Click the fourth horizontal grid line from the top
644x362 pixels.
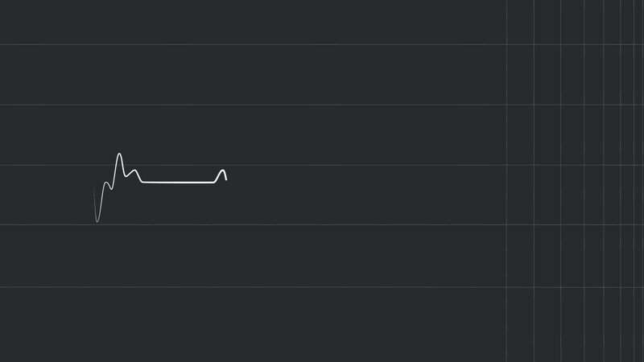(x=322, y=225)
